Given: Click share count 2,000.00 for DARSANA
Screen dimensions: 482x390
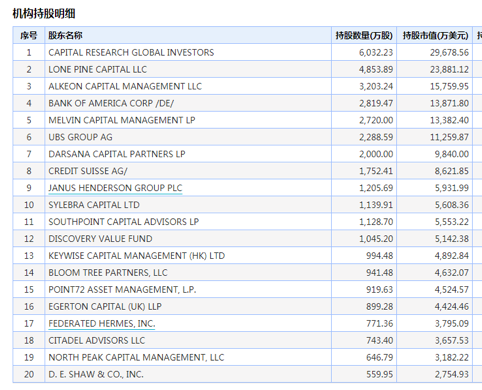Looking at the screenshot, I should point(376,154).
